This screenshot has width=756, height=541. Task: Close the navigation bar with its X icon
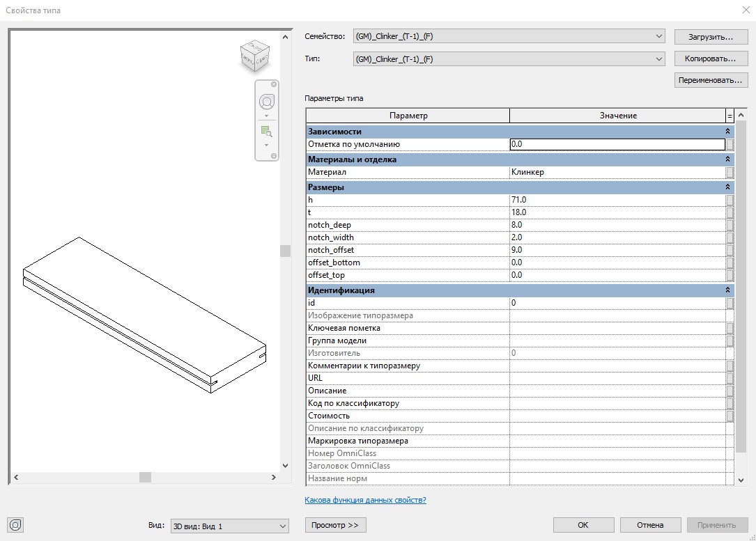click(x=274, y=85)
